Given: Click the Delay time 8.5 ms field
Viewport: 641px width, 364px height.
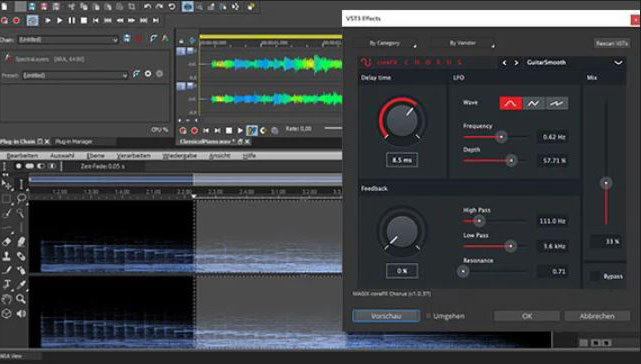Looking at the screenshot, I should click(x=402, y=160).
